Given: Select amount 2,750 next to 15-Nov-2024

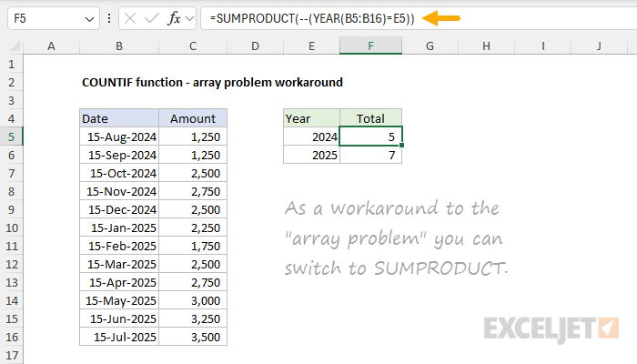Looking at the screenshot, I should (193, 191).
